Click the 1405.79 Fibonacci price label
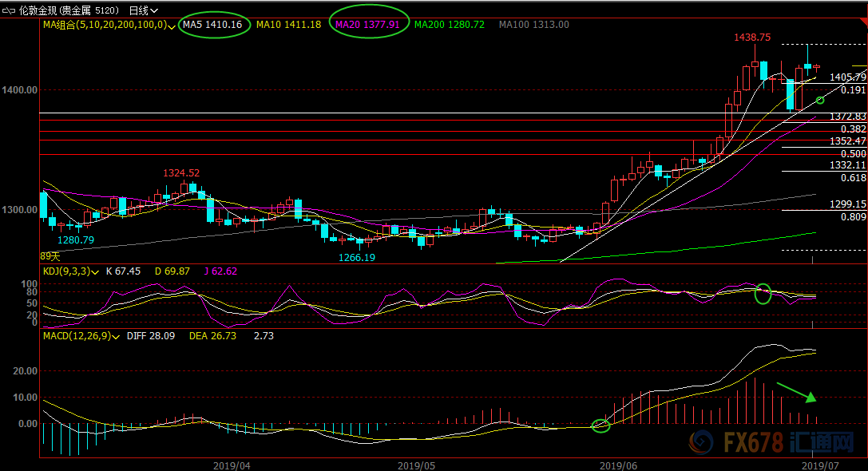The height and width of the screenshot is (471, 868). (847, 77)
